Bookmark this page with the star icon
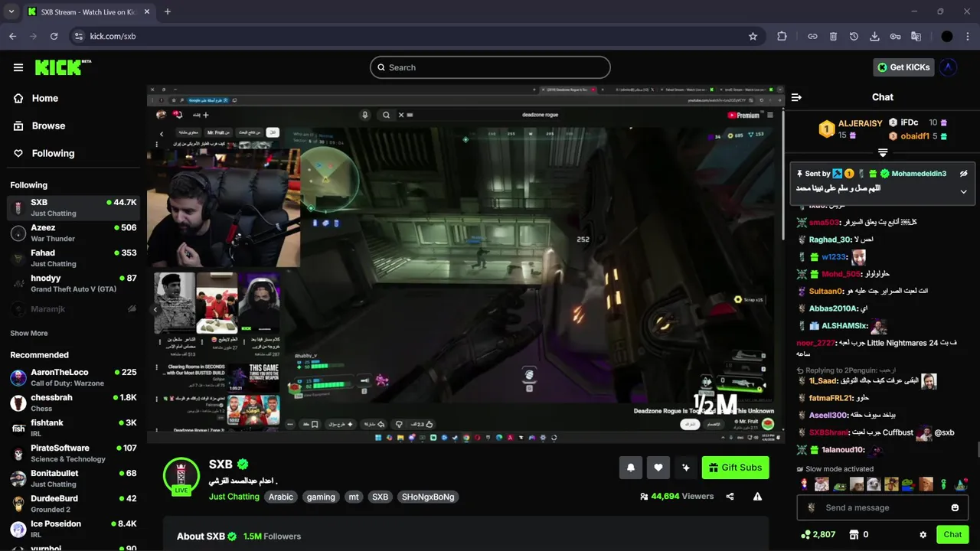Screen dimensions: 980x551 coord(753,36)
